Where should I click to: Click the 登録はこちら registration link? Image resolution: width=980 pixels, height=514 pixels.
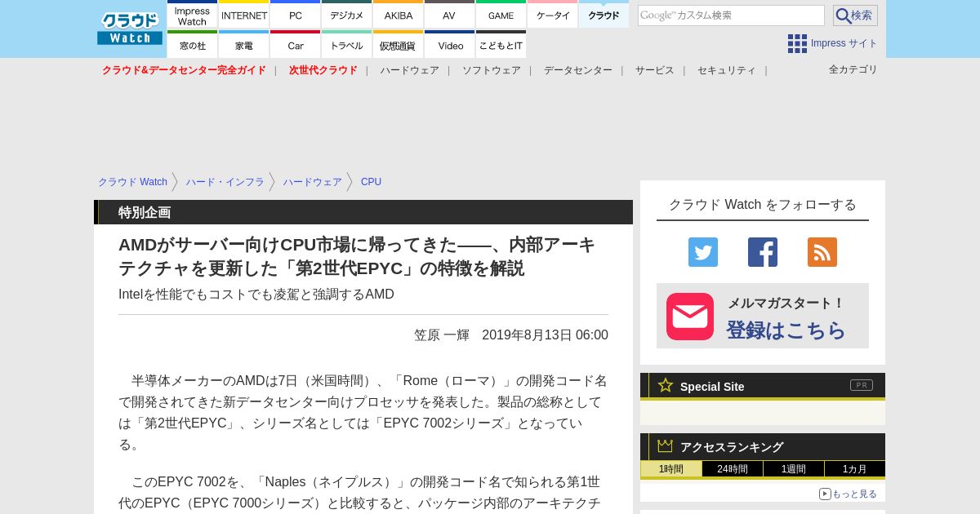[786, 330]
